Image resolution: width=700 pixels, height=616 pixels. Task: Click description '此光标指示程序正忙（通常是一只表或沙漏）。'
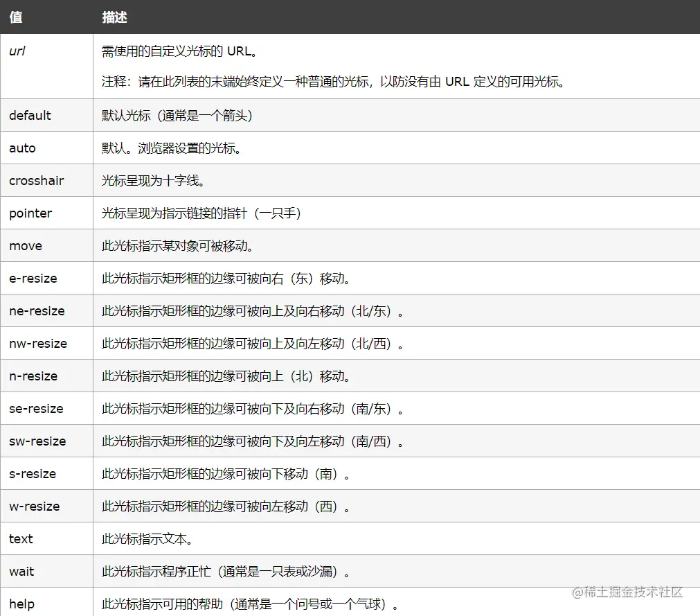tap(226, 572)
